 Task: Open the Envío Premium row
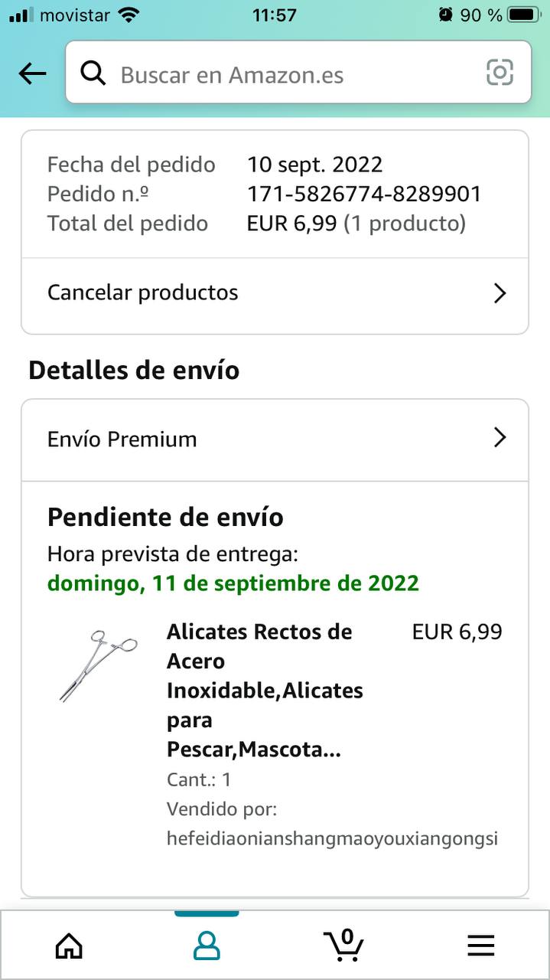pos(275,439)
